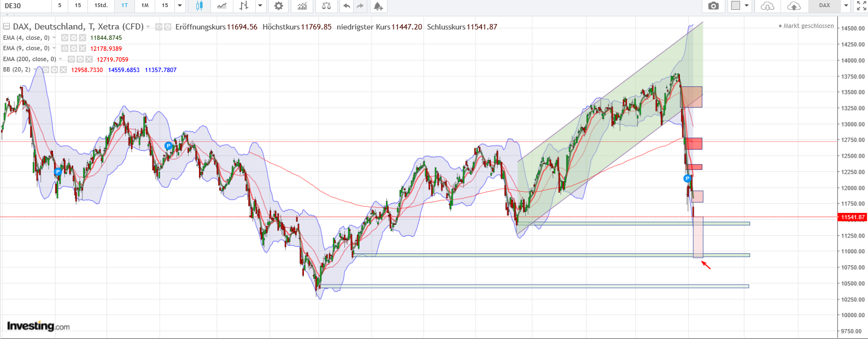Open settings for EMA (200, close, 0)
Viewport: 868px width, 339px height.
pyautogui.click(x=80, y=59)
